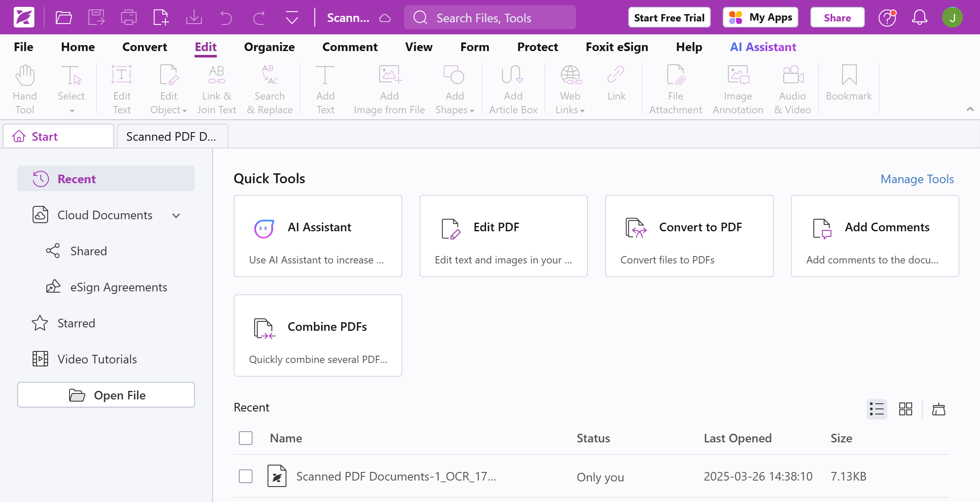Expand the Select tool dropdown arrow
Viewport: 980px width, 502px height.
(72, 111)
